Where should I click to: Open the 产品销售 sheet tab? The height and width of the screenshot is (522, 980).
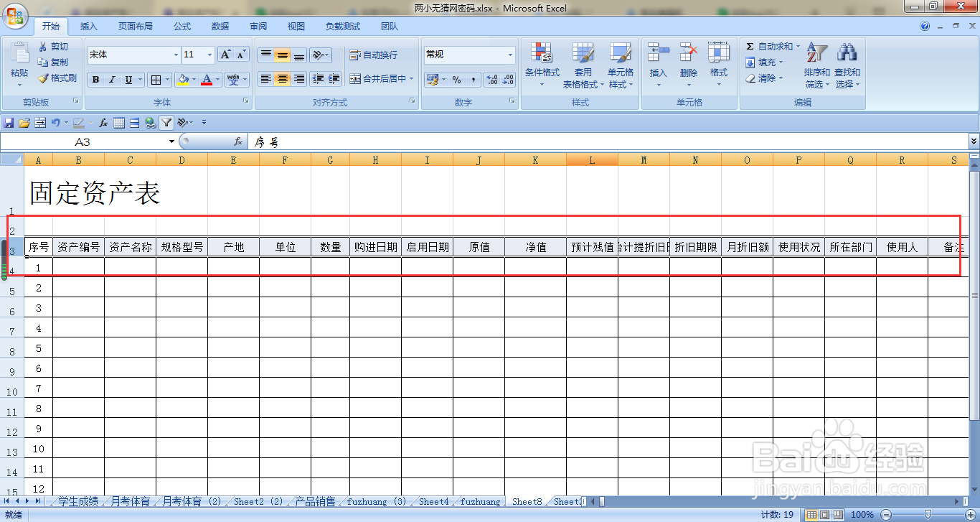(315, 501)
